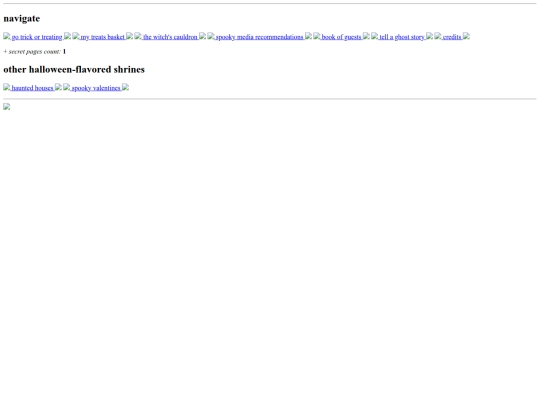Click broken image right after 'spooky media recommendations'

click(x=309, y=36)
